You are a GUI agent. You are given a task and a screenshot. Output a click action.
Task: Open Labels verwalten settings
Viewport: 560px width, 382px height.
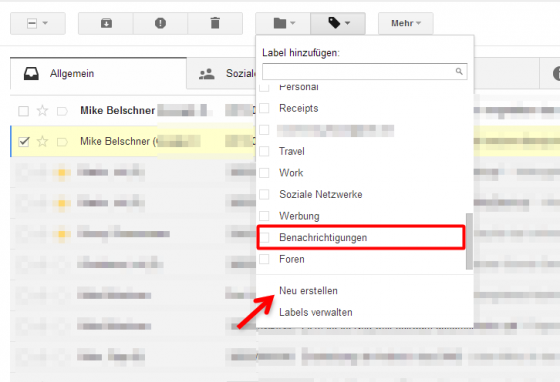316,312
